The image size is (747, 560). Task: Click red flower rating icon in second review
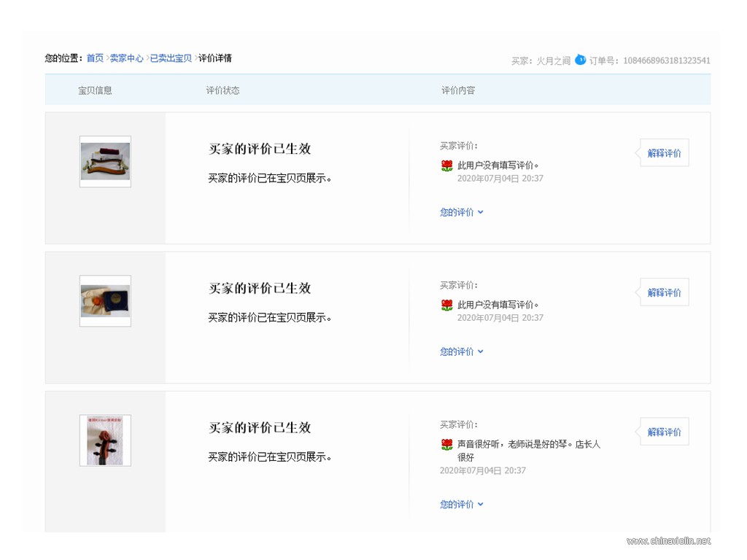point(447,306)
